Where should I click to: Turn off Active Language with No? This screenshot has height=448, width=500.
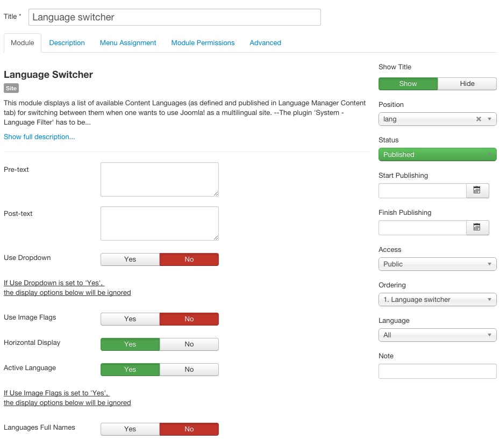coord(189,370)
